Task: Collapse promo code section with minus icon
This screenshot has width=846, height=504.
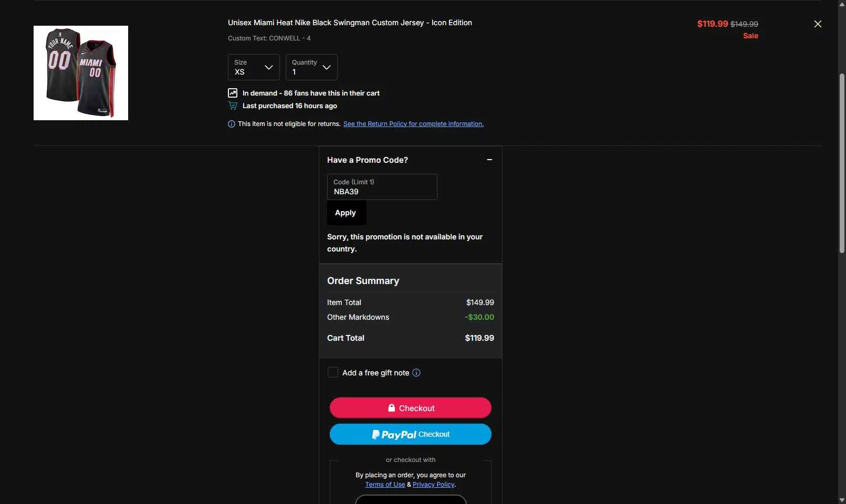Action: tap(489, 160)
